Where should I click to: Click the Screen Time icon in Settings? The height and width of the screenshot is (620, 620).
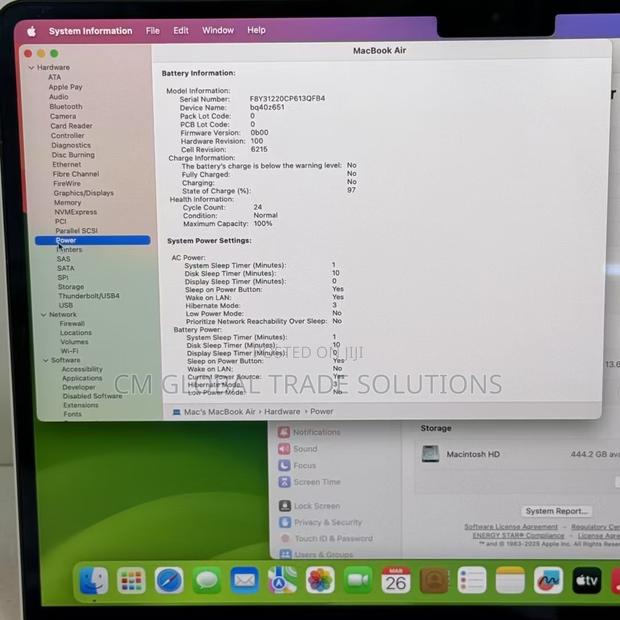[x=285, y=482]
